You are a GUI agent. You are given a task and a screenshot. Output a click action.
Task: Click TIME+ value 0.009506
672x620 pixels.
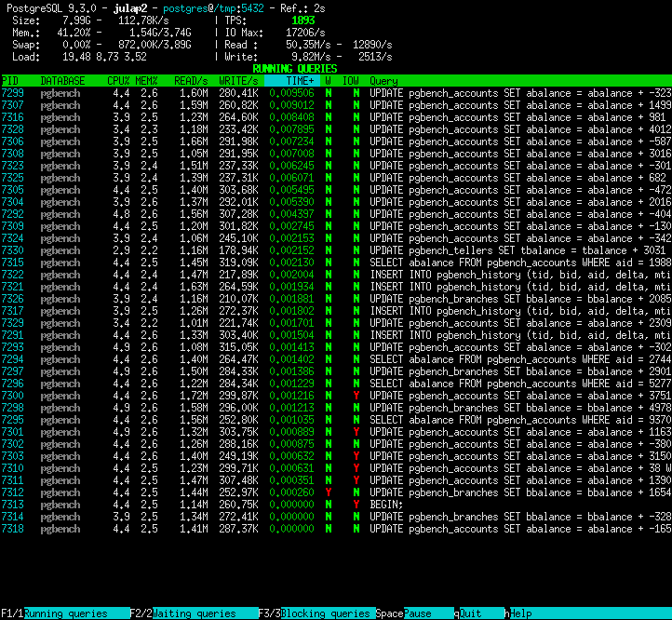[292, 93]
